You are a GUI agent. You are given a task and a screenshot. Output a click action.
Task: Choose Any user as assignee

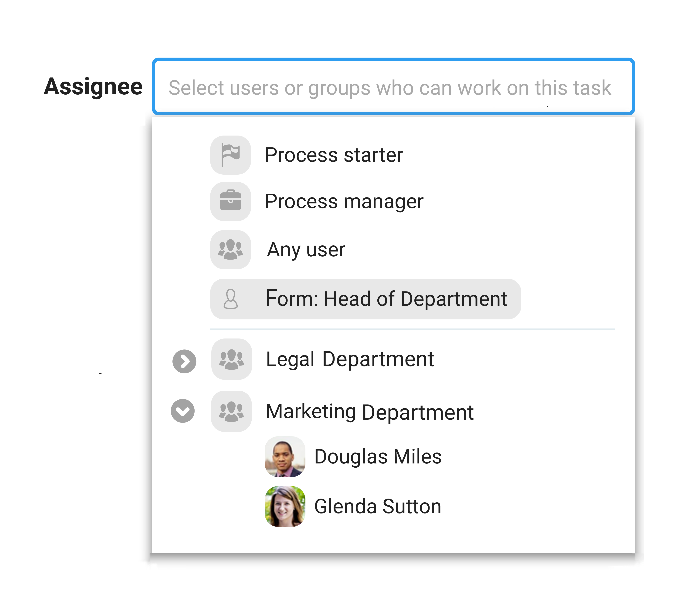(306, 250)
